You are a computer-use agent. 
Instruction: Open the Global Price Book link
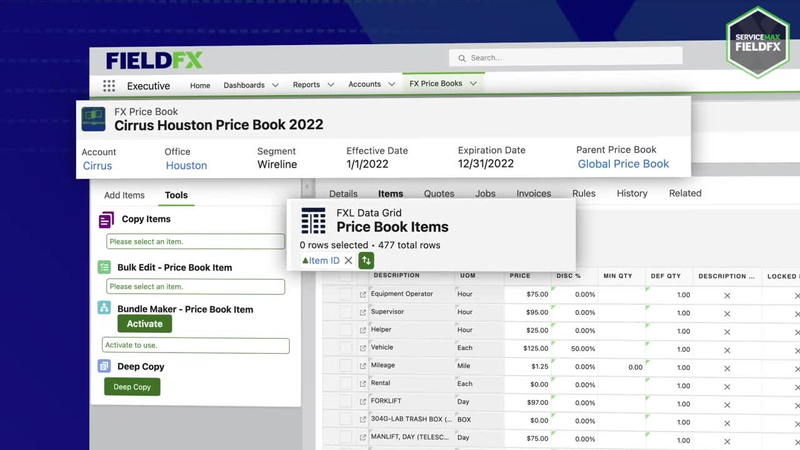pyautogui.click(x=623, y=164)
